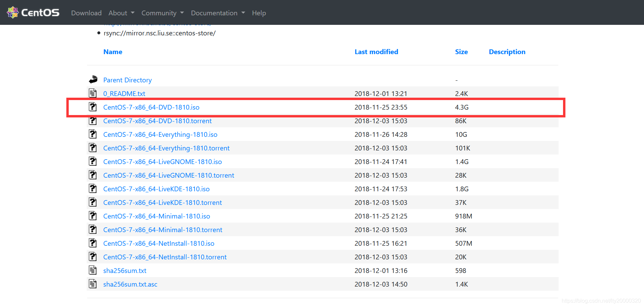The image size is (644, 307).
Task: Click the icon beside CentOS-7-x86_64-LiveGNOME-1810.iso
Action: (x=93, y=161)
